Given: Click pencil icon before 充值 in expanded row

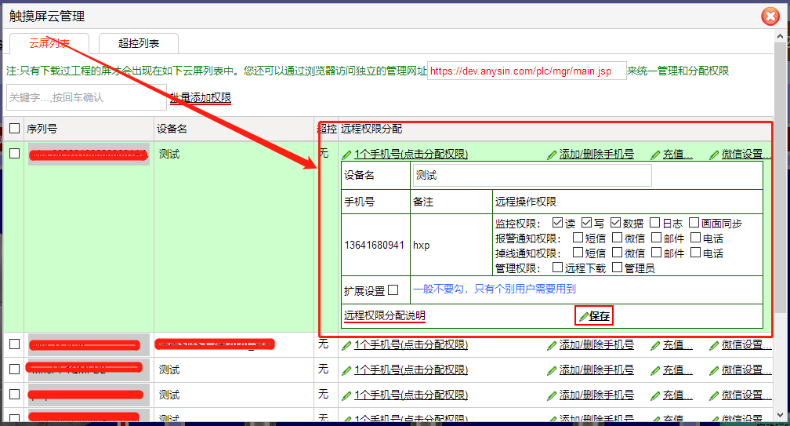Looking at the screenshot, I should click(x=655, y=155).
